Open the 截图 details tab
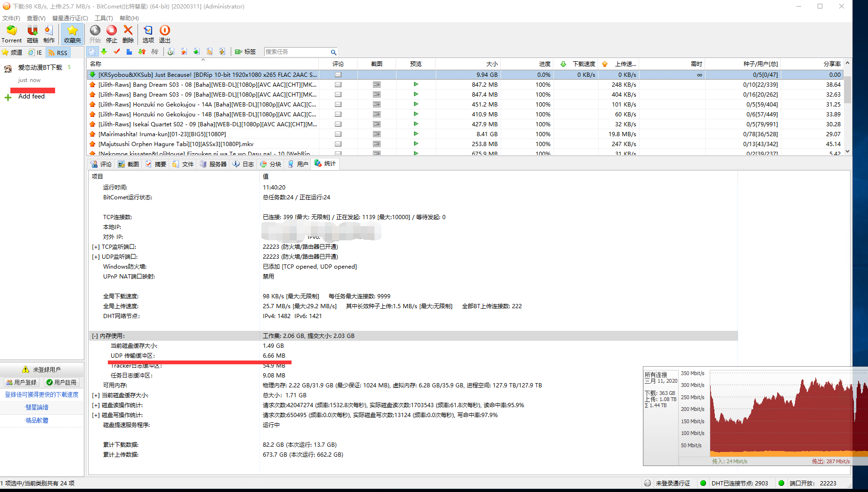868x492 pixels. coord(129,164)
